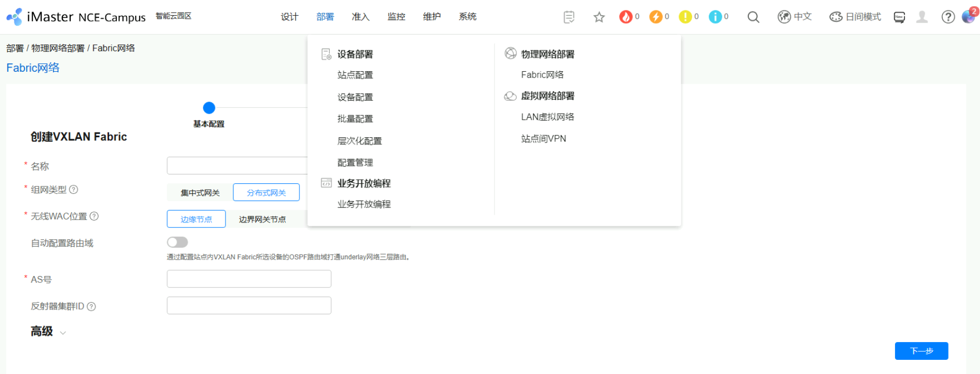Select 边界网关节点 as wireless WAC position
This screenshot has width=980, height=374.
[262, 219]
